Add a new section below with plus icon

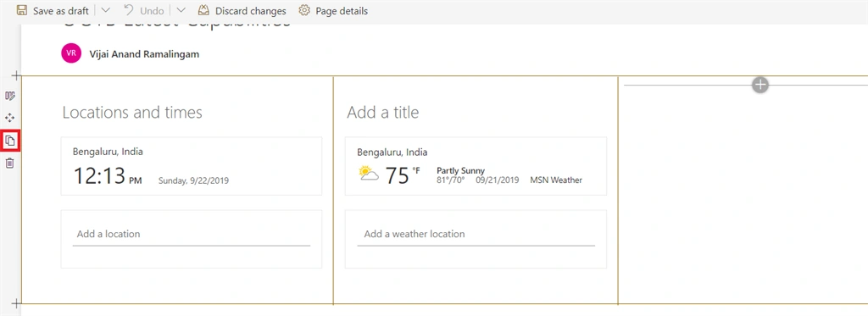(17, 303)
